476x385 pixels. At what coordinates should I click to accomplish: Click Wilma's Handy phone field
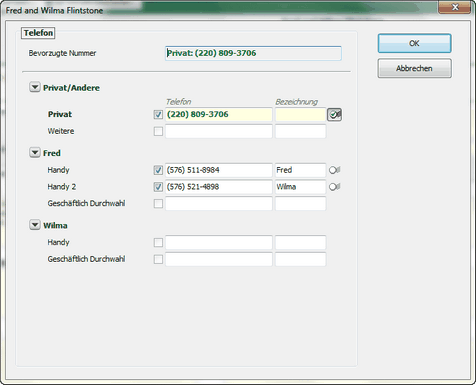[x=219, y=242]
